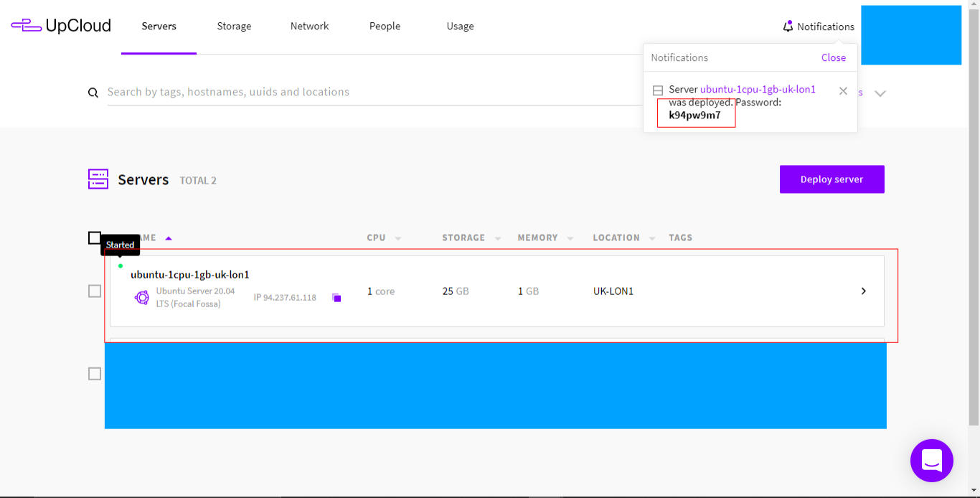Tick the checkbox for ubuntu-1cpu-1gb-uk-lon1
The height and width of the screenshot is (498, 980).
(x=95, y=291)
